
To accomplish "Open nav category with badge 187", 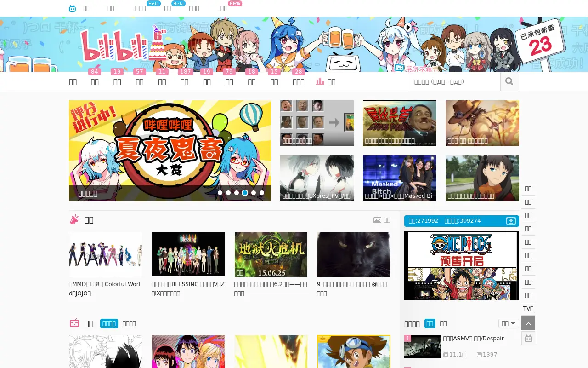I will point(184,81).
